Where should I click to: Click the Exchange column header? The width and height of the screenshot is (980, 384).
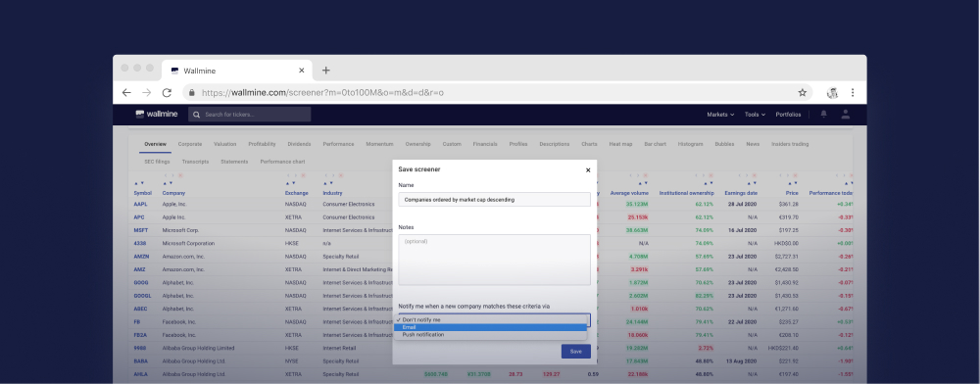(x=297, y=194)
